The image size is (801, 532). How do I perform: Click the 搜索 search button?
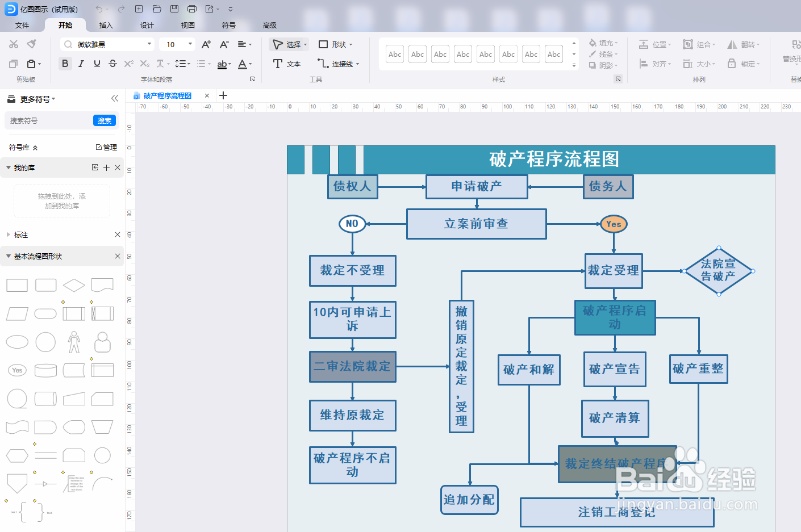point(104,120)
